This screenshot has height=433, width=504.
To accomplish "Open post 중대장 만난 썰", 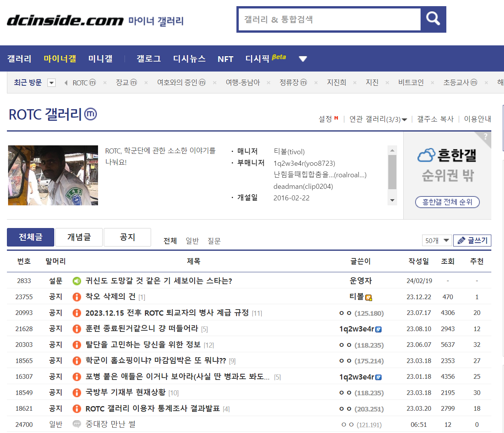I will click(x=110, y=424).
